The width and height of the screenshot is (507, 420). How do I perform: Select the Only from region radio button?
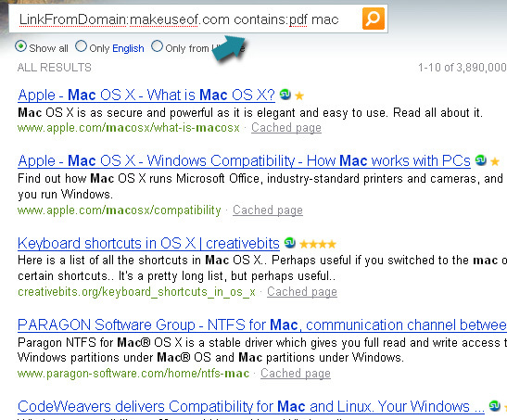pos(157,46)
